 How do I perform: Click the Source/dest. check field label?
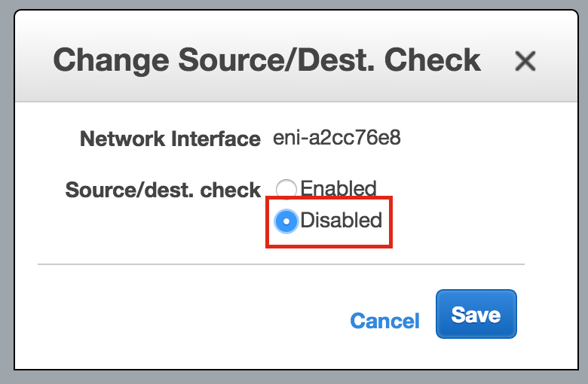[163, 190]
